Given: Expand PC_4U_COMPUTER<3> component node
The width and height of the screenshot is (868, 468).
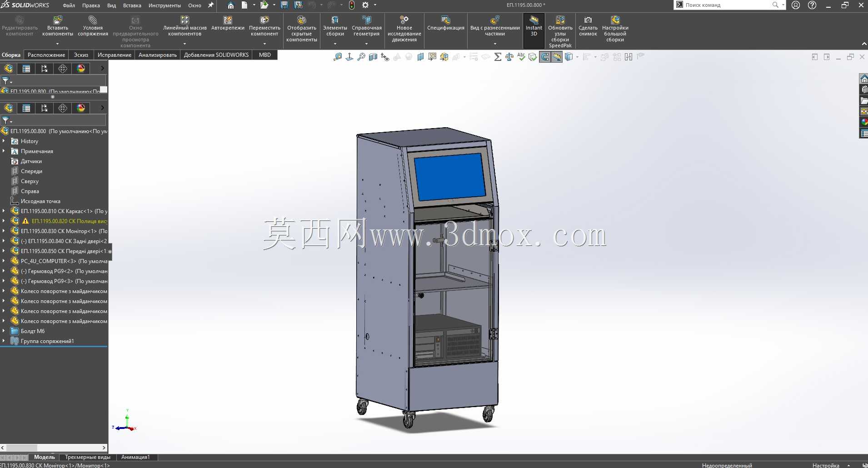Looking at the screenshot, I should [4, 261].
